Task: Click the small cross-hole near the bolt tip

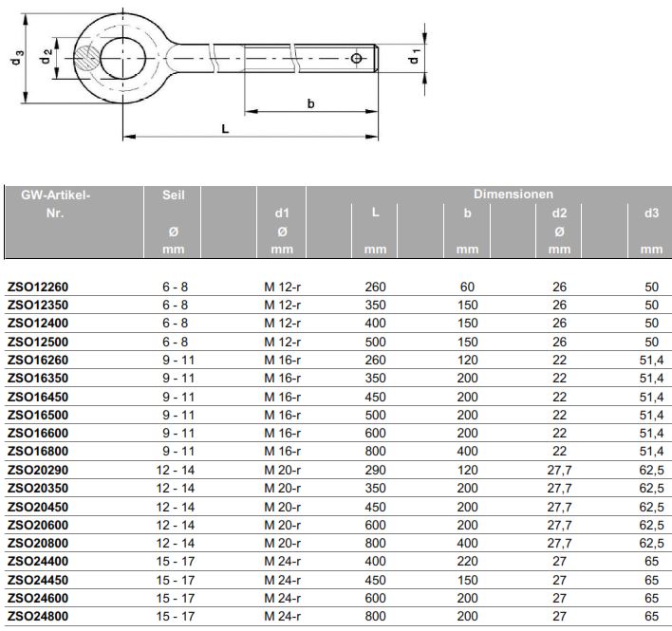Action: [x=356, y=59]
